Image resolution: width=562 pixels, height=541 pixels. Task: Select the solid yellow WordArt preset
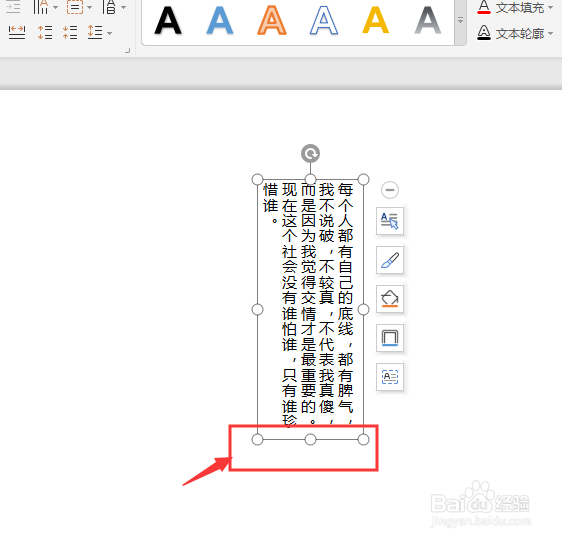click(x=376, y=21)
